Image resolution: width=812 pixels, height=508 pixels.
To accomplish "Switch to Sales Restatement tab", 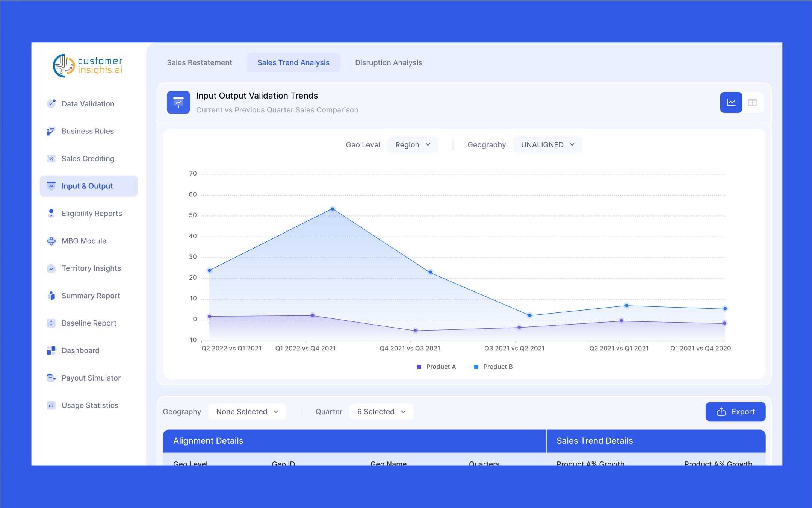I will coord(200,62).
